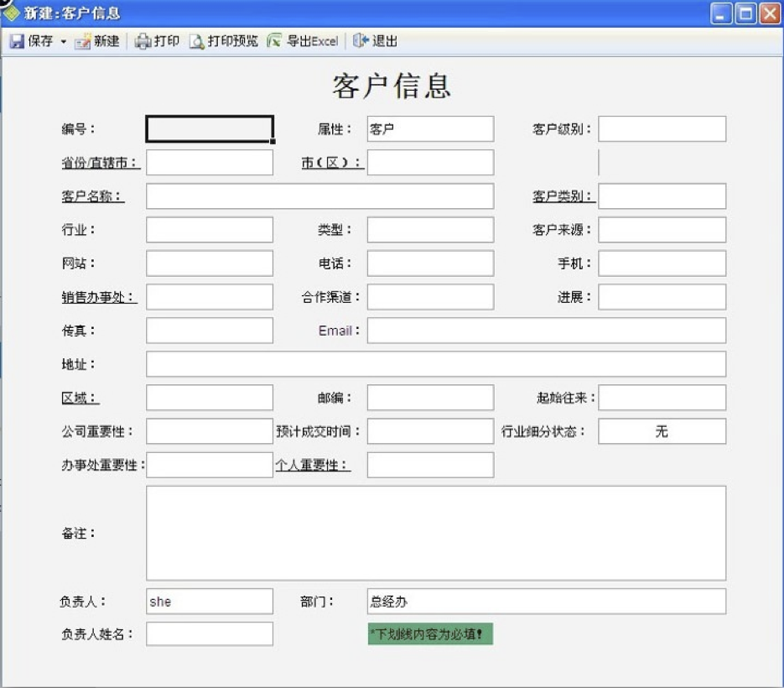Open the 保存 dropdown arrow
The height and width of the screenshot is (688, 784).
(64, 41)
